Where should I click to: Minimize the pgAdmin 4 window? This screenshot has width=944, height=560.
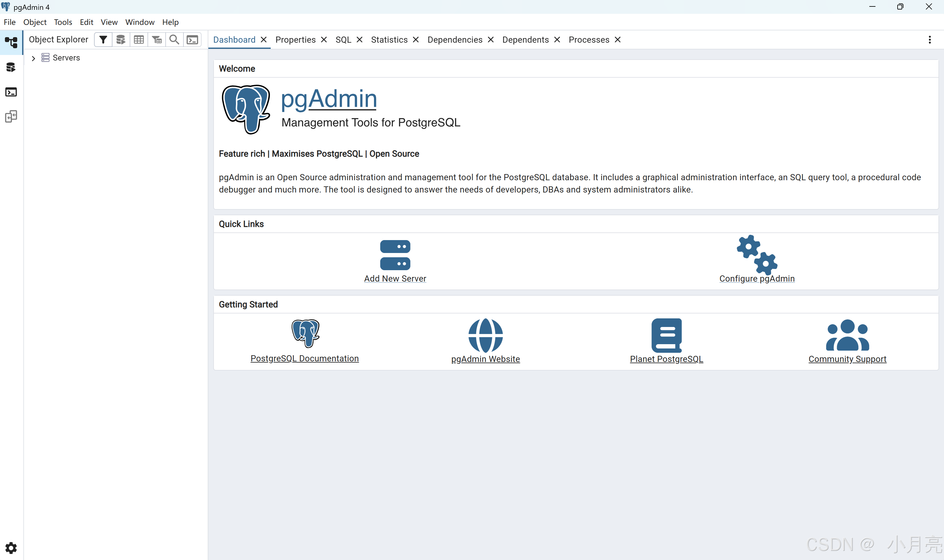(872, 7)
